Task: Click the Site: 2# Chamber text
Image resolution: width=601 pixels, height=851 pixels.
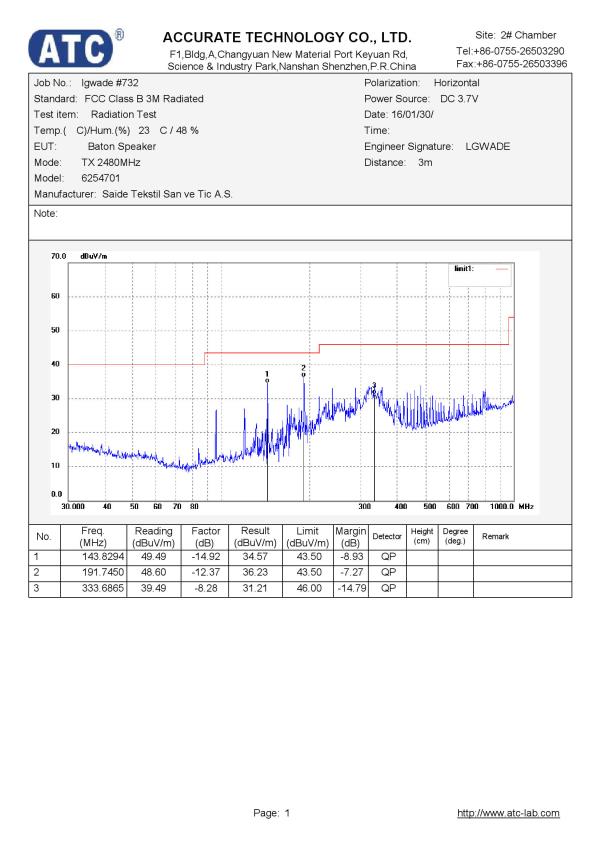Action: click(x=516, y=35)
